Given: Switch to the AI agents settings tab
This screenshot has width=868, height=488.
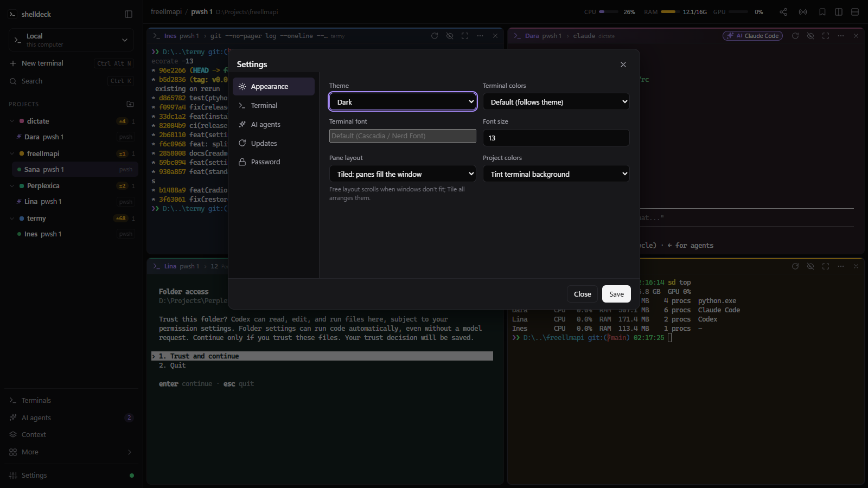Looking at the screenshot, I should point(273,124).
